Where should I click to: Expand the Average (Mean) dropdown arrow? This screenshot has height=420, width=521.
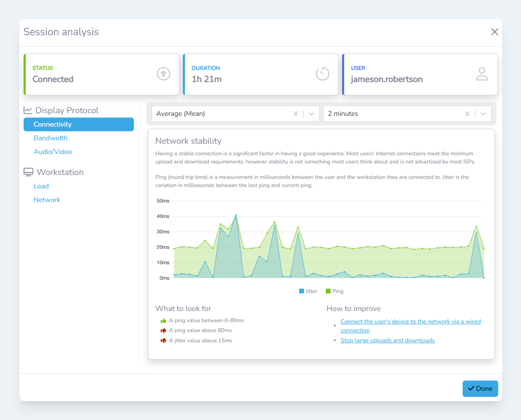(x=312, y=114)
